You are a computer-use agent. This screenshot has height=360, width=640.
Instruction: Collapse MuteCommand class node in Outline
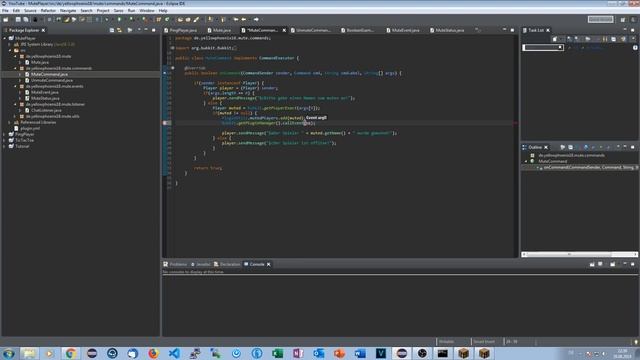[x=526, y=161]
